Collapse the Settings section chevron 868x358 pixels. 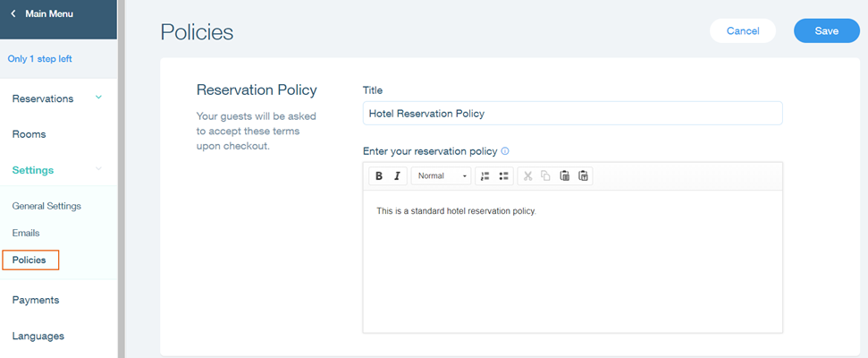pos(98,169)
